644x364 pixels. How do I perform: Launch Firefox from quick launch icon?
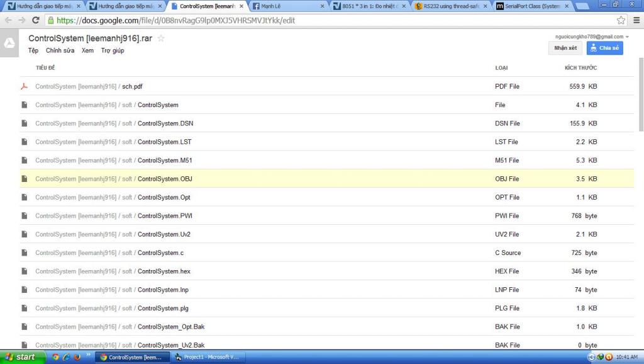(77, 357)
